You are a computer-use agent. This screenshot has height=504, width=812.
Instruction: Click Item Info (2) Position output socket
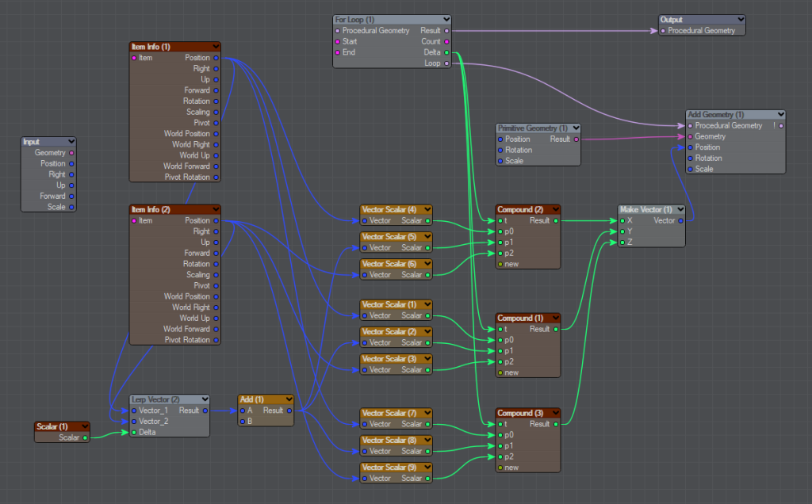(x=216, y=221)
